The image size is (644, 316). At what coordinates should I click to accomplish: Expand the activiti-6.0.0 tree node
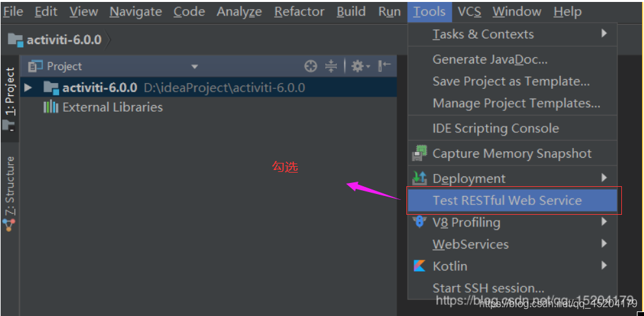click(27, 88)
